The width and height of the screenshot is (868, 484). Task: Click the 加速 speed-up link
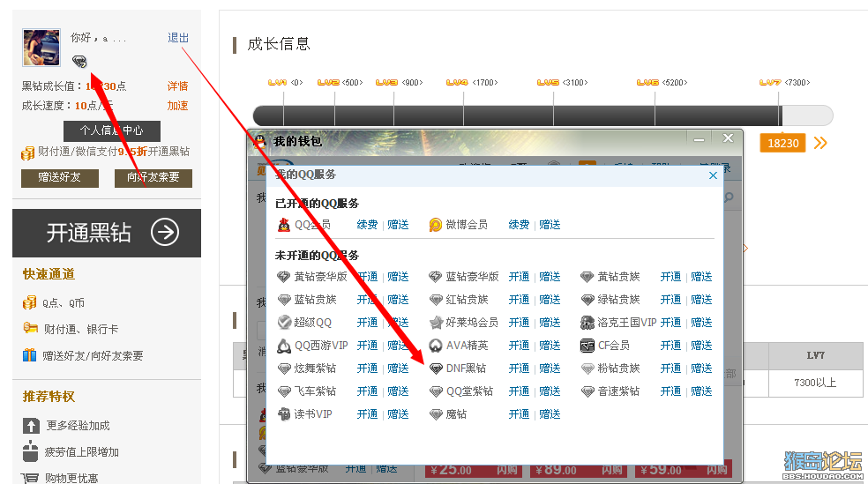click(x=177, y=105)
